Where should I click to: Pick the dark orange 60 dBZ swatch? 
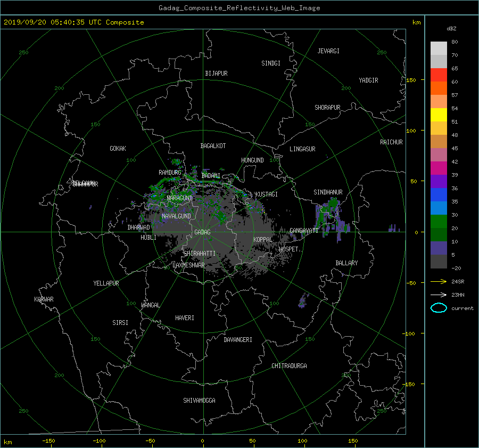click(x=439, y=88)
